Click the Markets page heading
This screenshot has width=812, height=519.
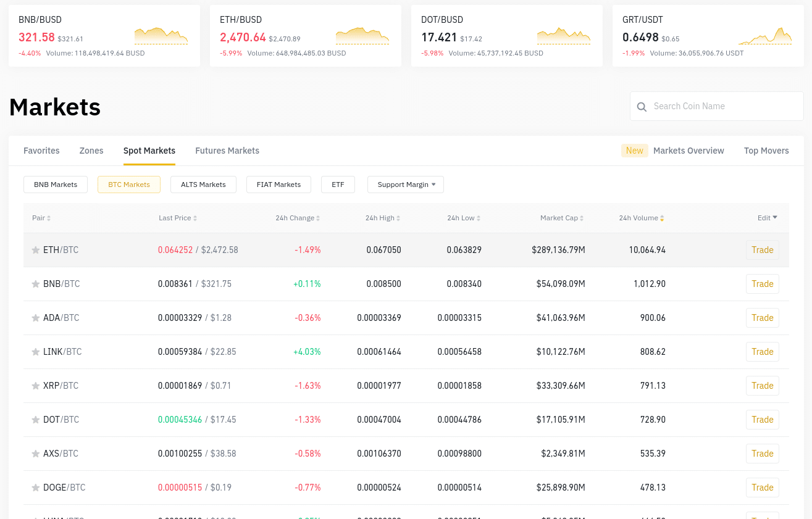[x=55, y=107]
